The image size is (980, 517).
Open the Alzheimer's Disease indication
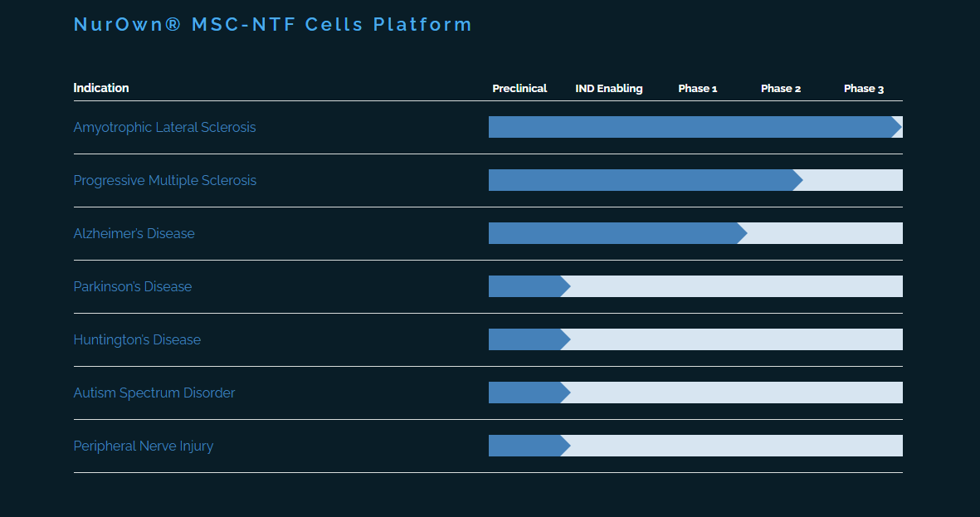click(x=134, y=234)
